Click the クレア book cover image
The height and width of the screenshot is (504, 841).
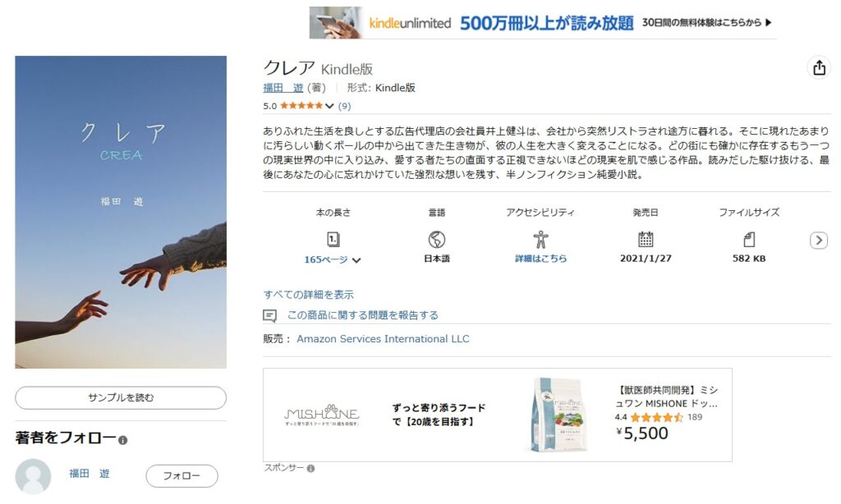121,212
